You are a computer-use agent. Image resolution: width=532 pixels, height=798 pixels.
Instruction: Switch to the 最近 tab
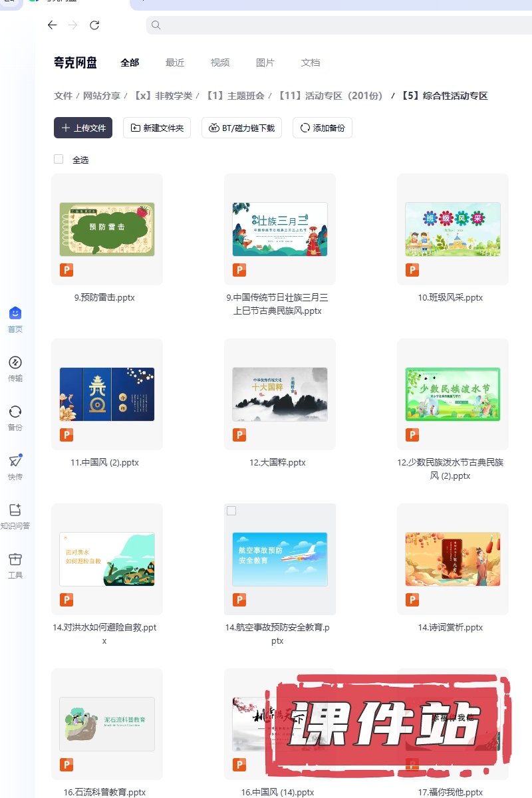(x=175, y=63)
